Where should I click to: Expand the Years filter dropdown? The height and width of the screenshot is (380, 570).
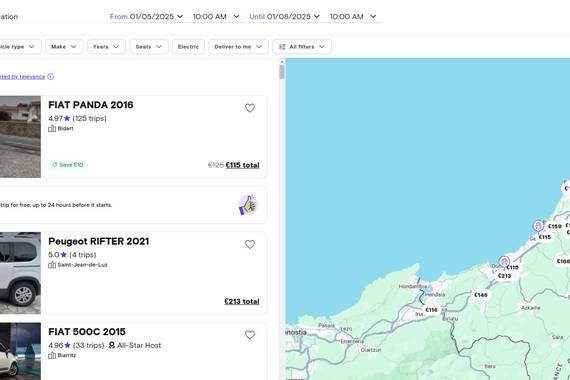tap(106, 47)
